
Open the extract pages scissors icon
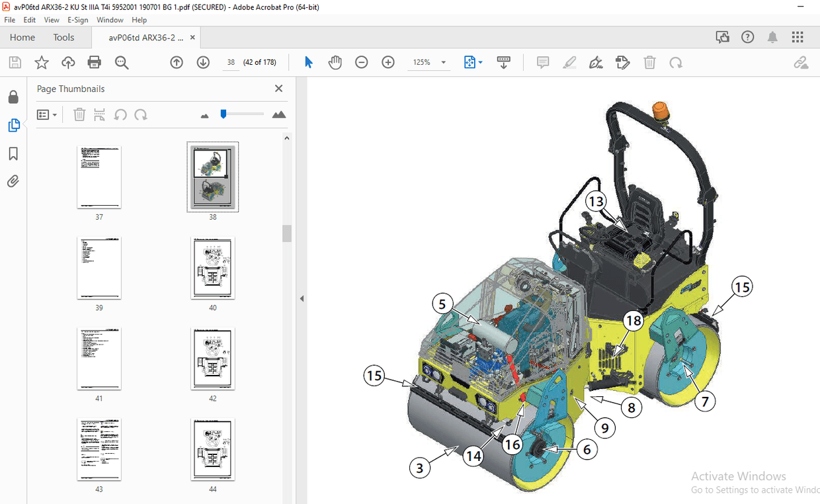tap(99, 114)
